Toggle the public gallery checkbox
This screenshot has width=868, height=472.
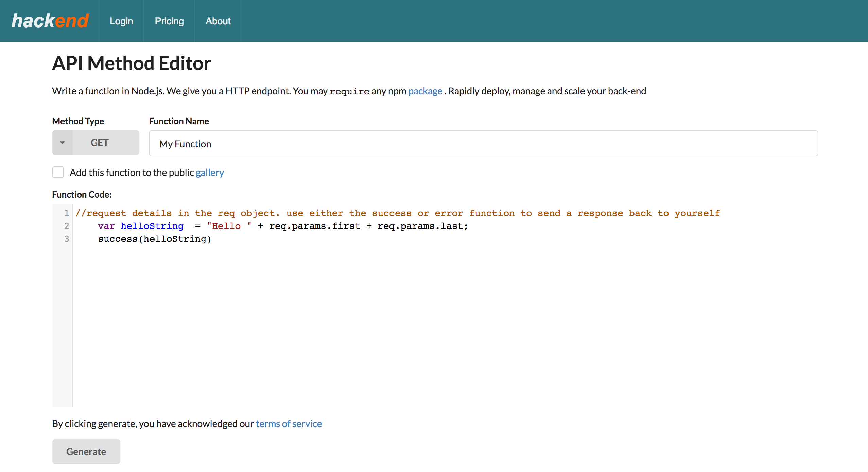click(x=57, y=172)
